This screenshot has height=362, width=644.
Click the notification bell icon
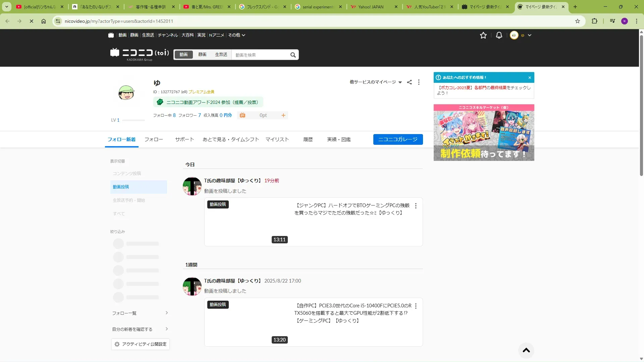[499, 35]
